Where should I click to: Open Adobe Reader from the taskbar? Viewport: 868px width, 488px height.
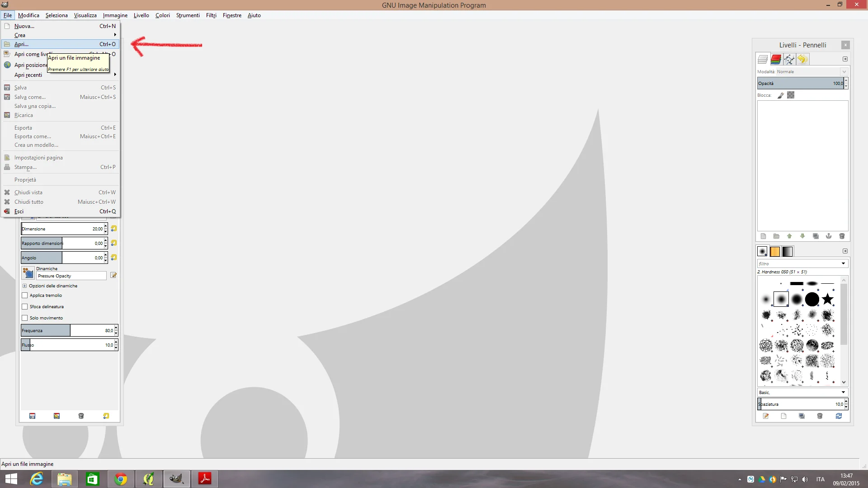pos(204,479)
